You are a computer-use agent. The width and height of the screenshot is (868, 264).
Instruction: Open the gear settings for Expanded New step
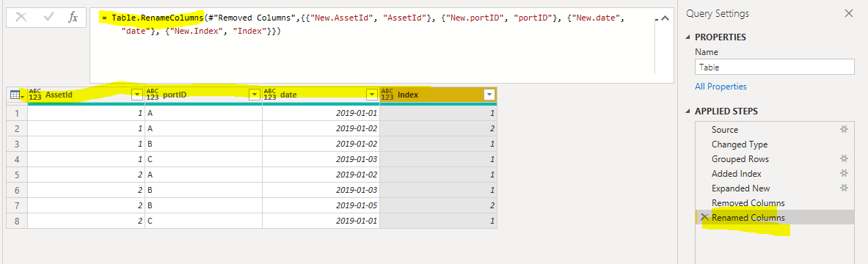point(844,188)
